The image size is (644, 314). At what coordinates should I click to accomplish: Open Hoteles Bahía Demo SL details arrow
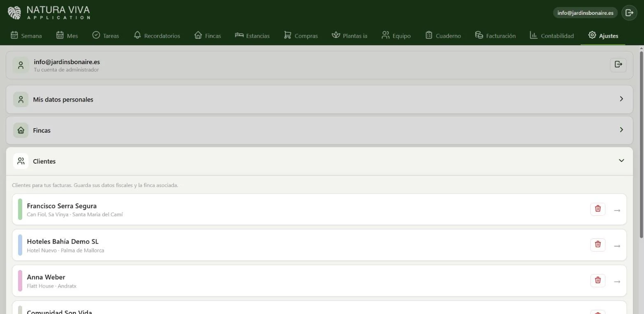point(617,246)
